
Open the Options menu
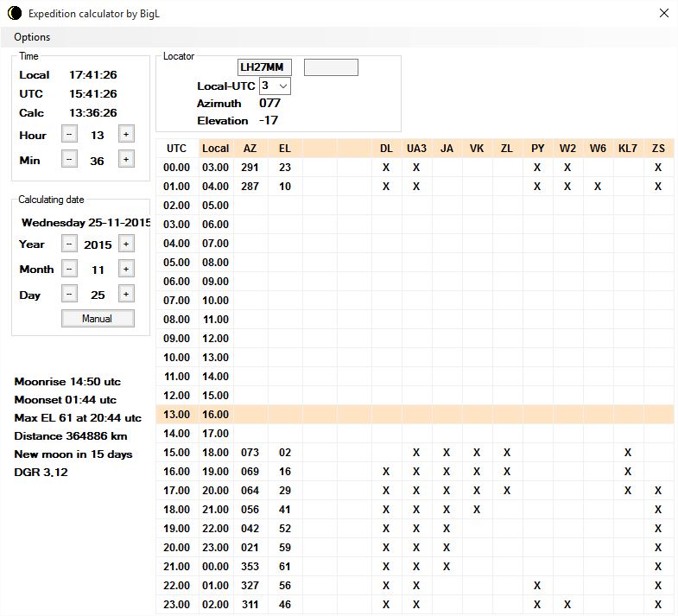coord(32,37)
